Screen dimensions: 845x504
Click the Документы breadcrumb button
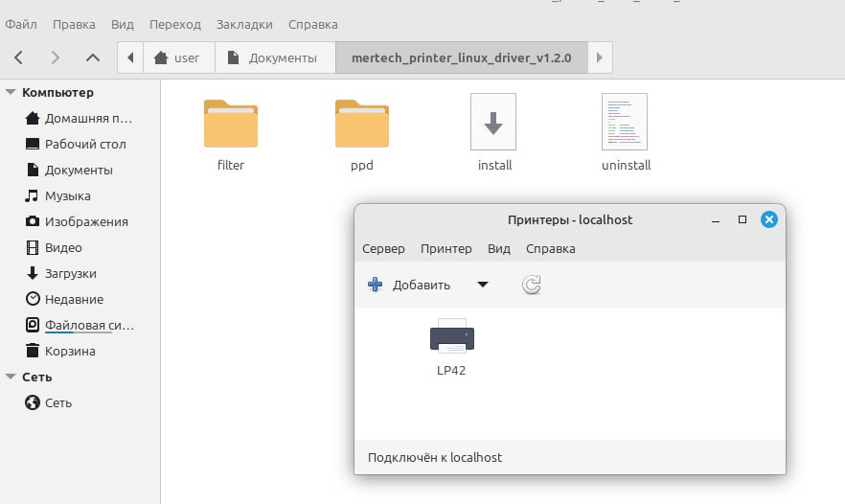pyautogui.click(x=275, y=57)
